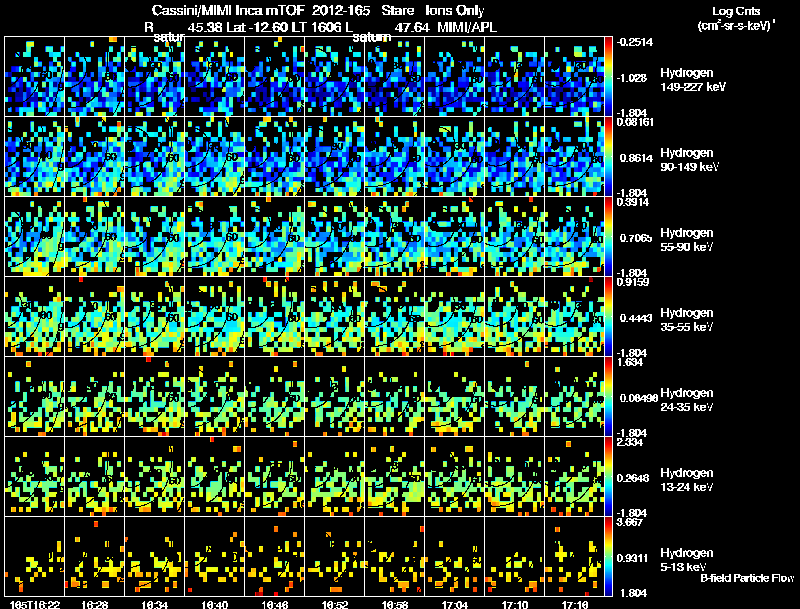This screenshot has height=609, width=800.
Task: Click the '17:04' time axis label
Action: click(x=455, y=604)
